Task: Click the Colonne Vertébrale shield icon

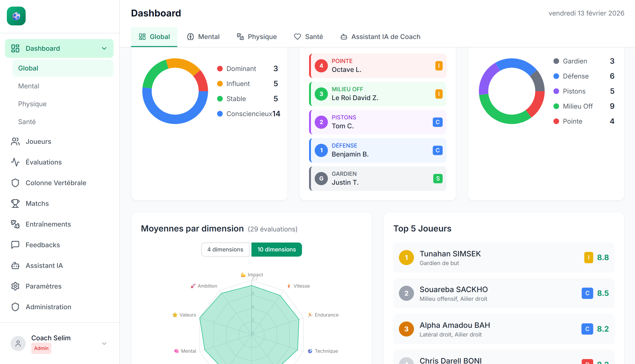Action: coord(15,183)
